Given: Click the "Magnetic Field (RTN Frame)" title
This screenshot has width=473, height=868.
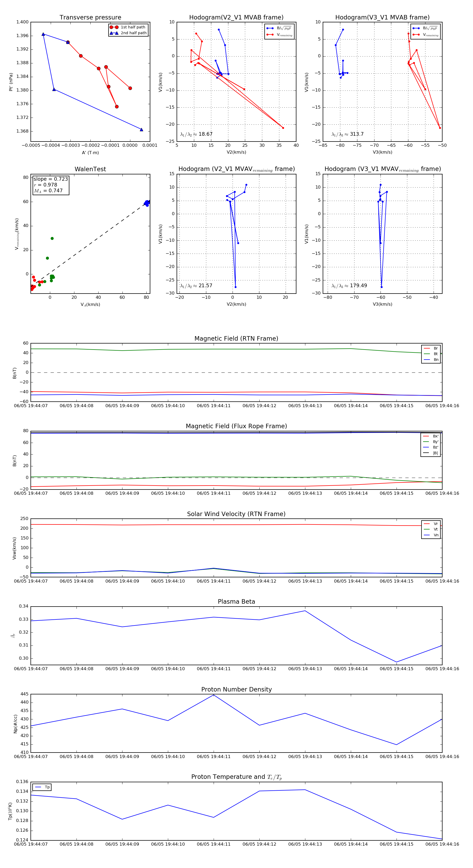Looking at the screenshot, I should pos(236,339).
